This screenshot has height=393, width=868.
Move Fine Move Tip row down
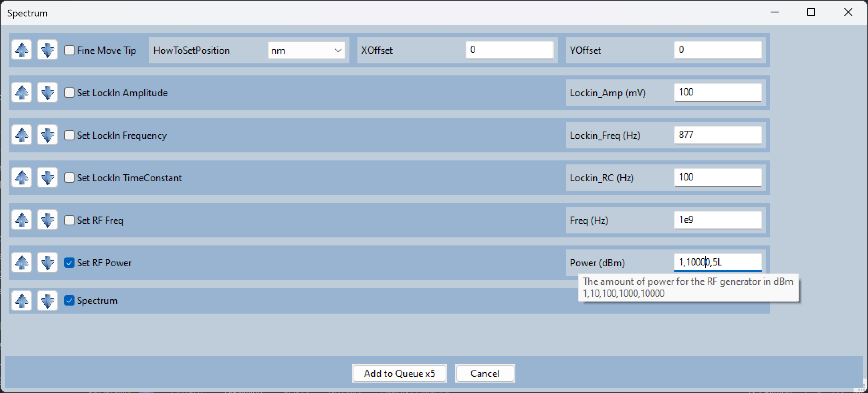(47, 50)
